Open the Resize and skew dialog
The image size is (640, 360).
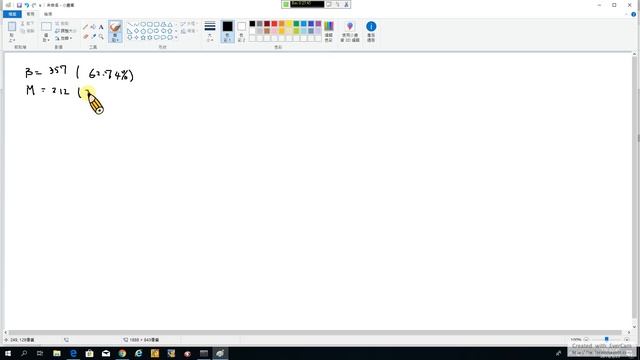pyautogui.click(x=65, y=31)
